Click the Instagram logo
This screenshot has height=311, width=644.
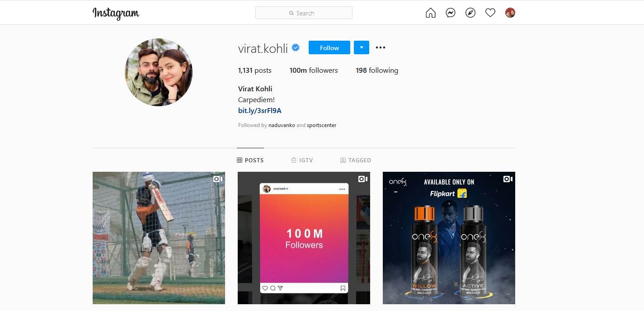tap(116, 13)
